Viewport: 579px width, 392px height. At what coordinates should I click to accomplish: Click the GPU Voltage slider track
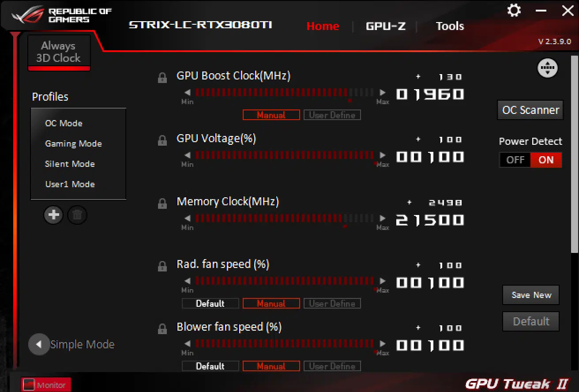click(285, 155)
